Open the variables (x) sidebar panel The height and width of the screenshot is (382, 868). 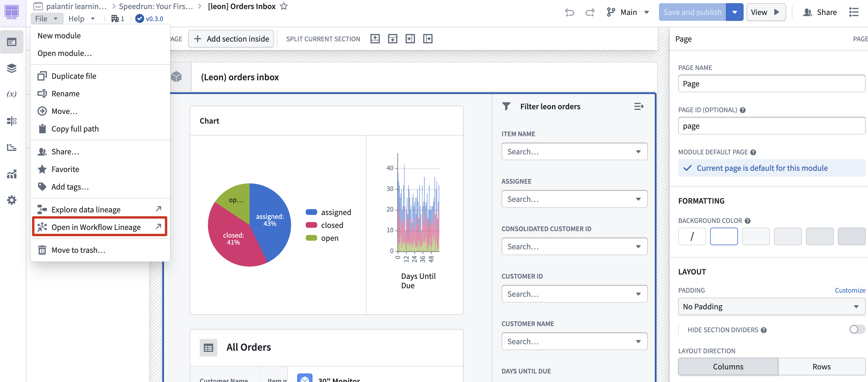(x=12, y=94)
